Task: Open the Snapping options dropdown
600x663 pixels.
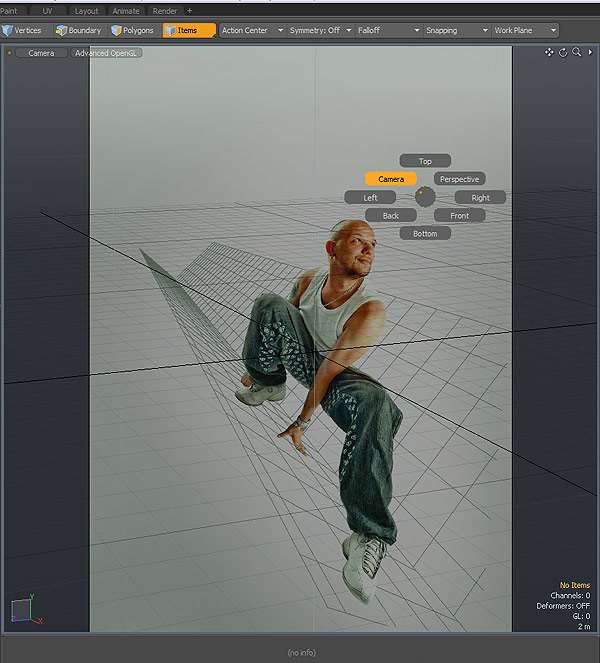Action: [454, 31]
